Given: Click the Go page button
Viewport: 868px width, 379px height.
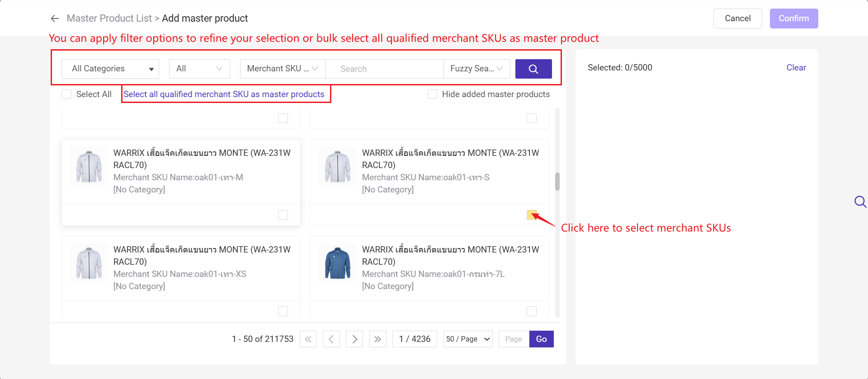Looking at the screenshot, I should click(x=542, y=339).
